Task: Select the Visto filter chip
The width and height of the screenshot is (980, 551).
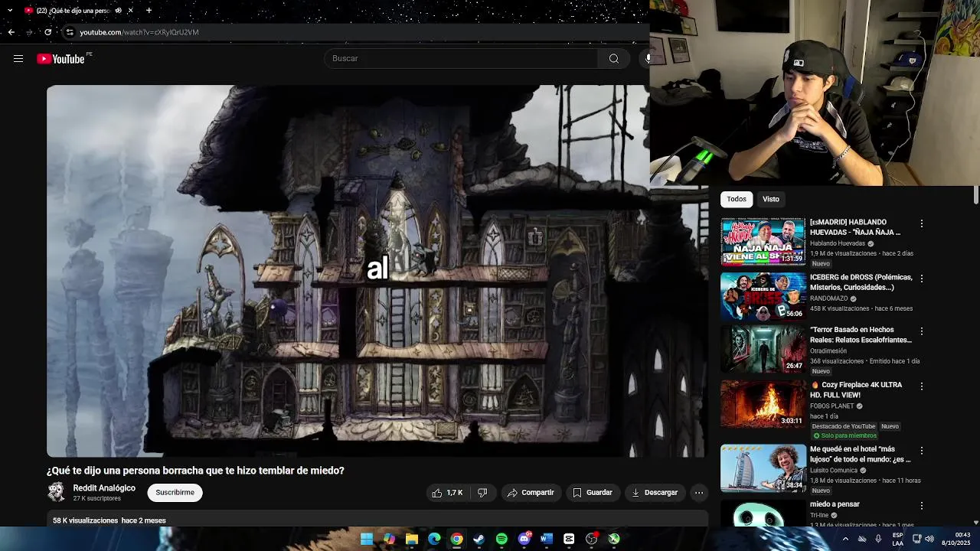Action: [x=771, y=199]
